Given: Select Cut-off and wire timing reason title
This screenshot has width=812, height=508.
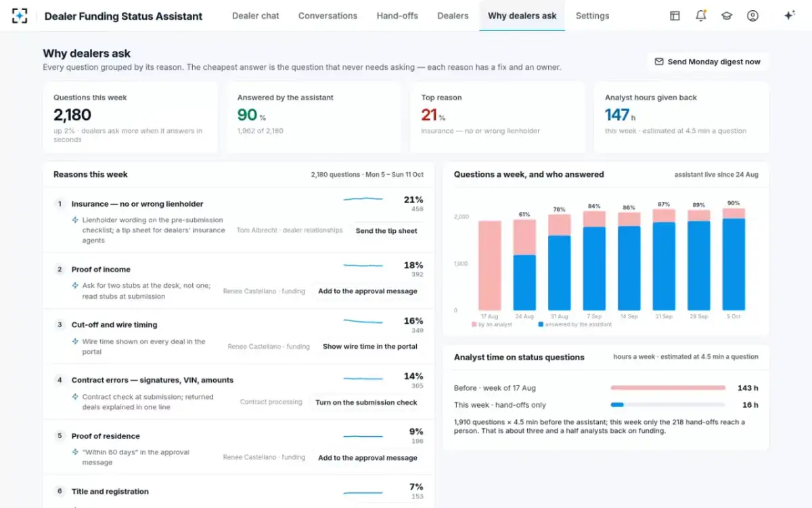Looking at the screenshot, I should (x=114, y=325).
